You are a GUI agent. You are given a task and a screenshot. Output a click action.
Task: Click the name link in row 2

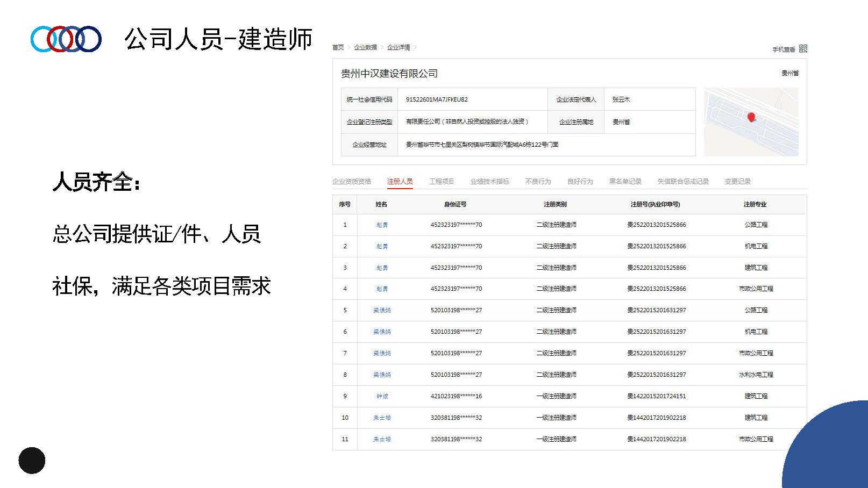pyautogui.click(x=382, y=247)
